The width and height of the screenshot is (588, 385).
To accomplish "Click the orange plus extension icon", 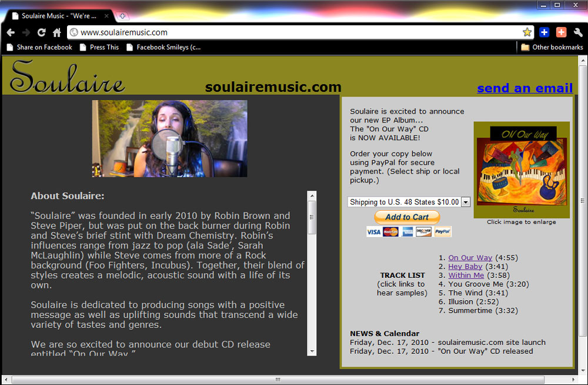I will tap(561, 32).
